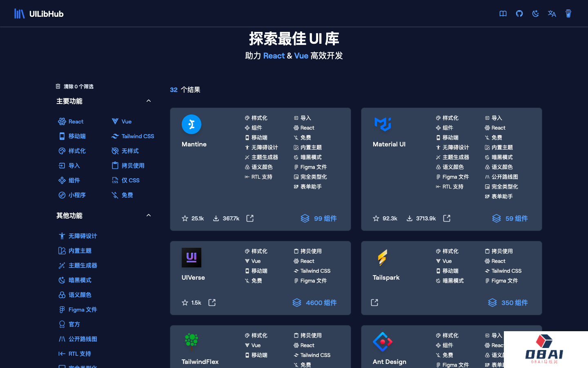This screenshot has height=368, width=588.
Task: Click Mantine's '表单助手' feature tag
Action: click(308, 186)
